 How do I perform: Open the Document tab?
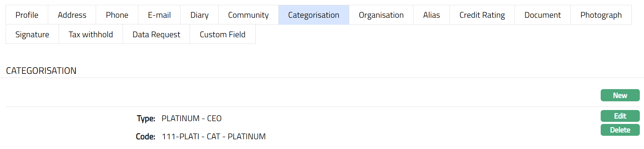[542, 15]
